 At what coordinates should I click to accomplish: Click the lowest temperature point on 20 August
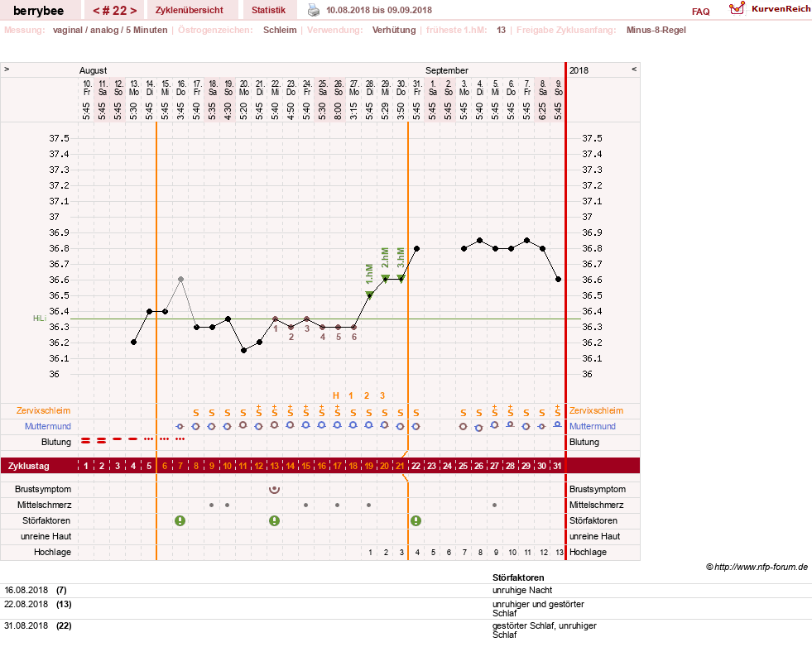tap(243, 350)
